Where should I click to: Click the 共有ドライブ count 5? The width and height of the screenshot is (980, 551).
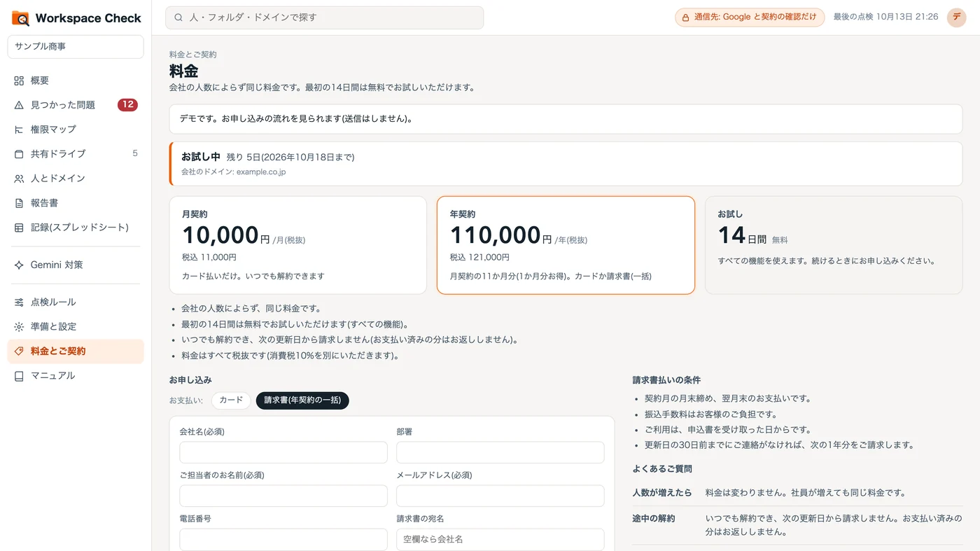coord(135,153)
